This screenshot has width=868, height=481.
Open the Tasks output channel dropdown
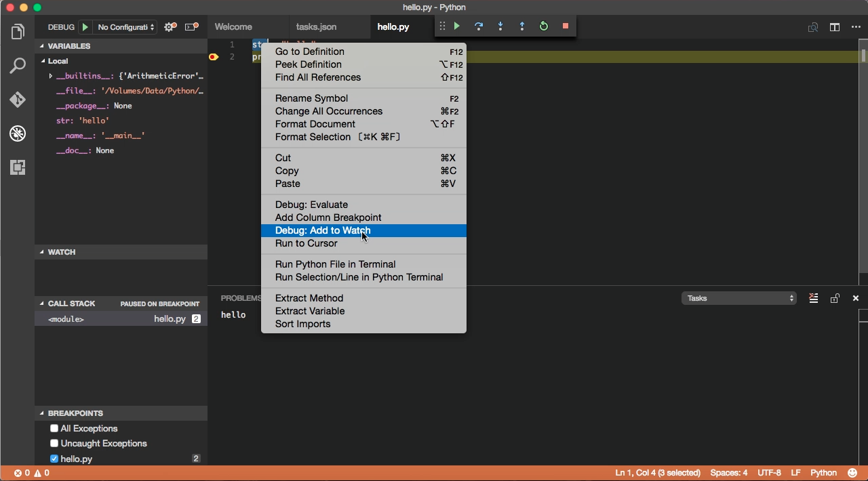point(739,298)
